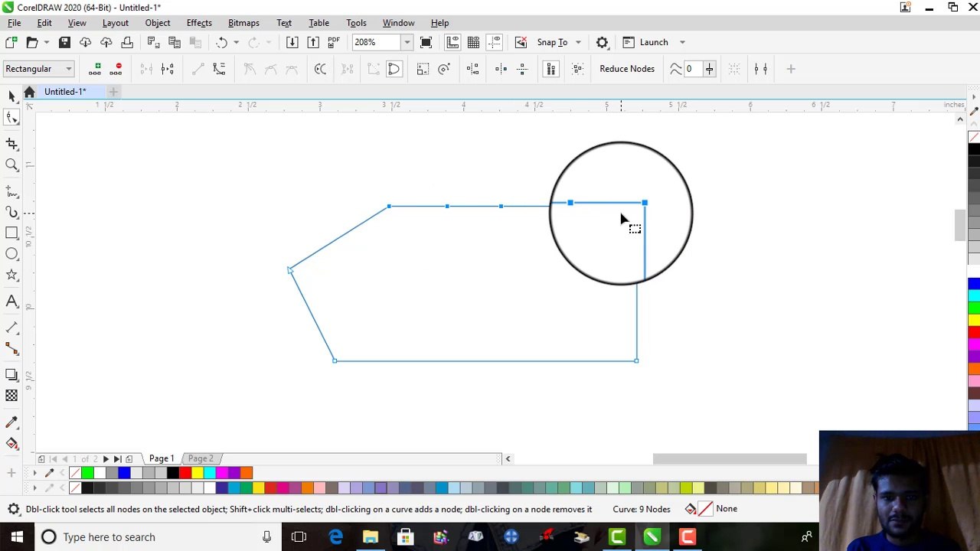Click the Import icon
The width and height of the screenshot is (980, 551).
[292, 42]
